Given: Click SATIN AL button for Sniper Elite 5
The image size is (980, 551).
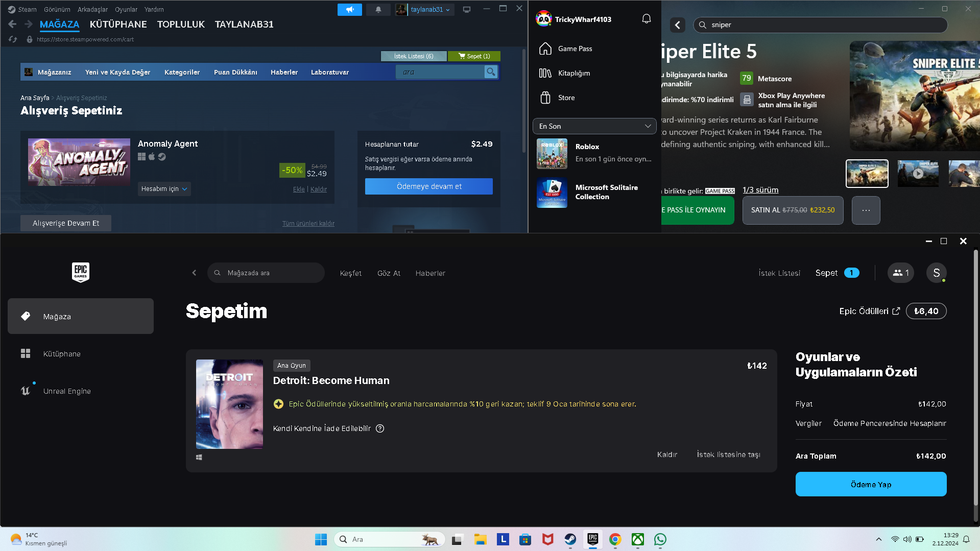Looking at the screenshot, I should 793,210.
